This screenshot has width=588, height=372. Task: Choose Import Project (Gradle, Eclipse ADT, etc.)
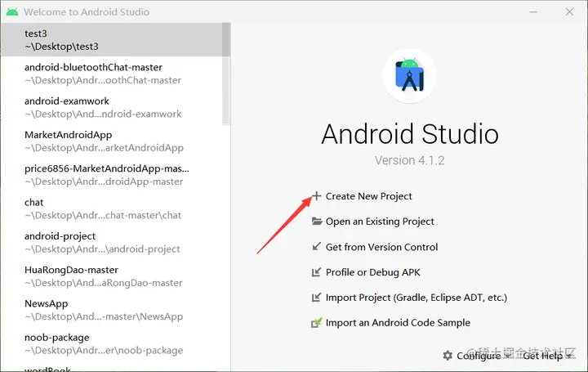[x=416, y=298]
